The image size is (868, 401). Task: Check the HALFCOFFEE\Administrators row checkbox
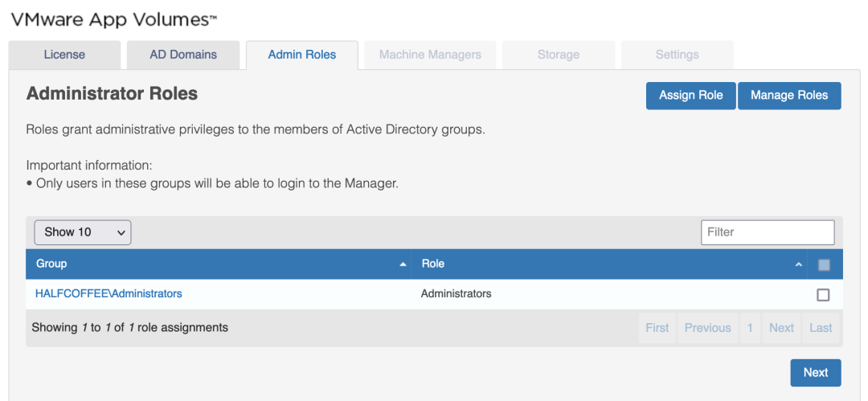tap(823, 295)
